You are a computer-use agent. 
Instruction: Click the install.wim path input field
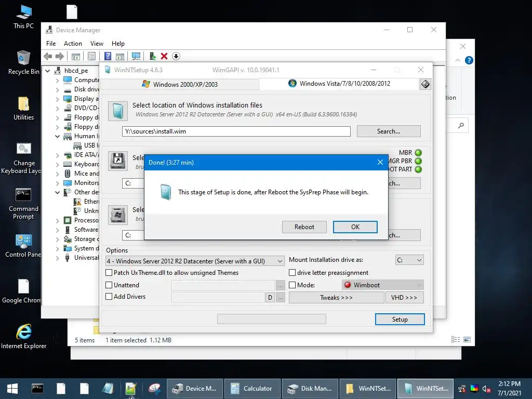click(x=236, y=131)
